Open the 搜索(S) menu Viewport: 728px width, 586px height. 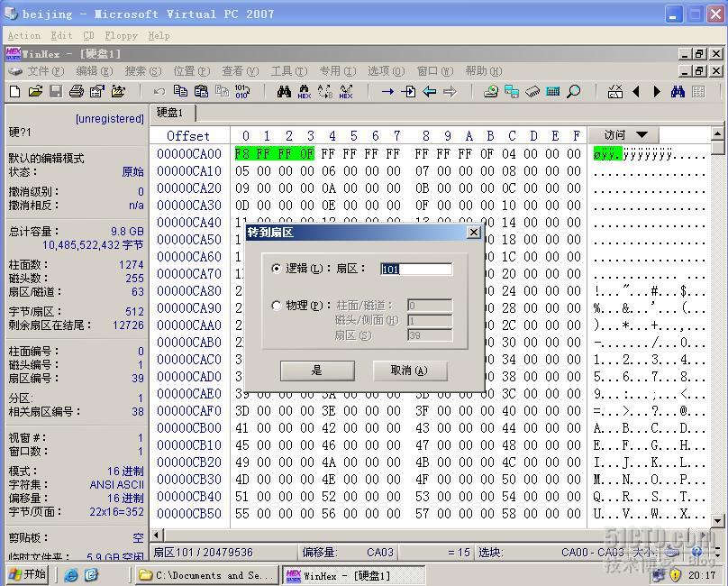coord(143,71)
